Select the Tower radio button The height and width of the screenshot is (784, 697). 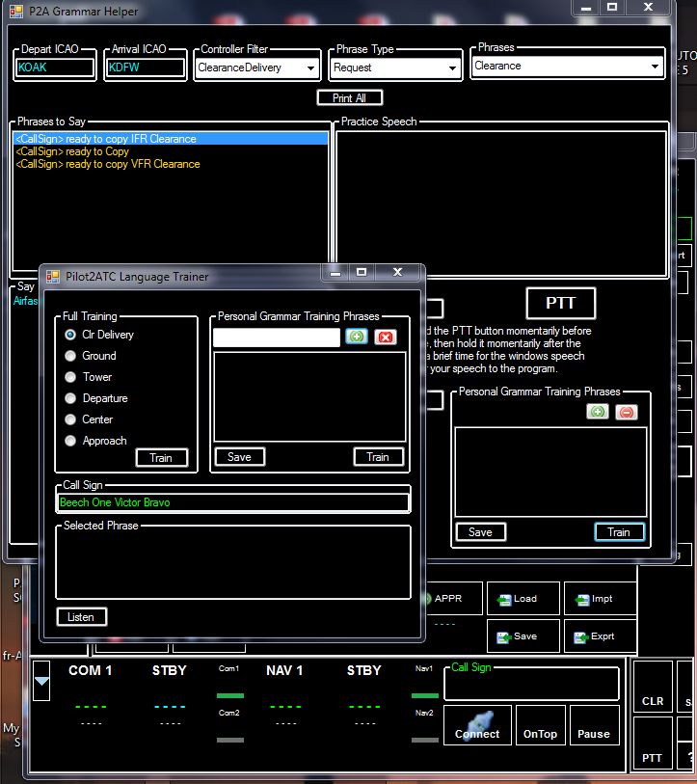pyautogui.click(x=70, y=377)
